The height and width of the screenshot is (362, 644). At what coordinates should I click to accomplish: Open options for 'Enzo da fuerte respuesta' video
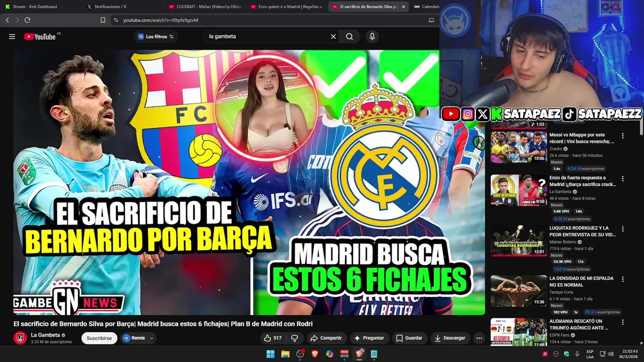tap(623, 178)
